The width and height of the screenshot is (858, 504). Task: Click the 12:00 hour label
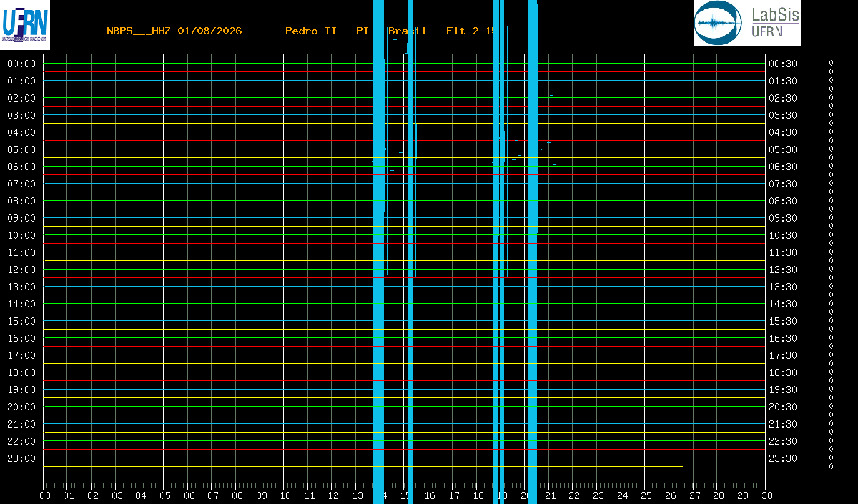(x=21, y=270)
